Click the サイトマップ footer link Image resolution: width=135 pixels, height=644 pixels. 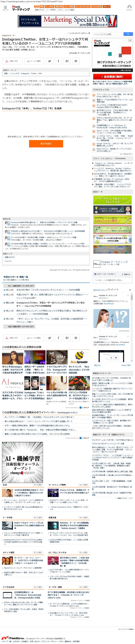pyautogui.click(x=123, y=630)
